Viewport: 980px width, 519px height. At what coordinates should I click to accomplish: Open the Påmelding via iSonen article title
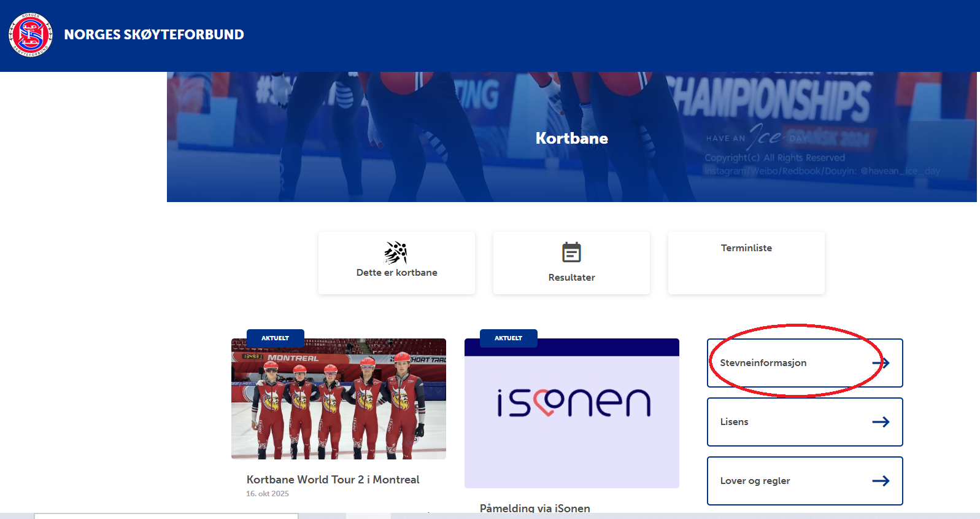[x=534, y=508]
